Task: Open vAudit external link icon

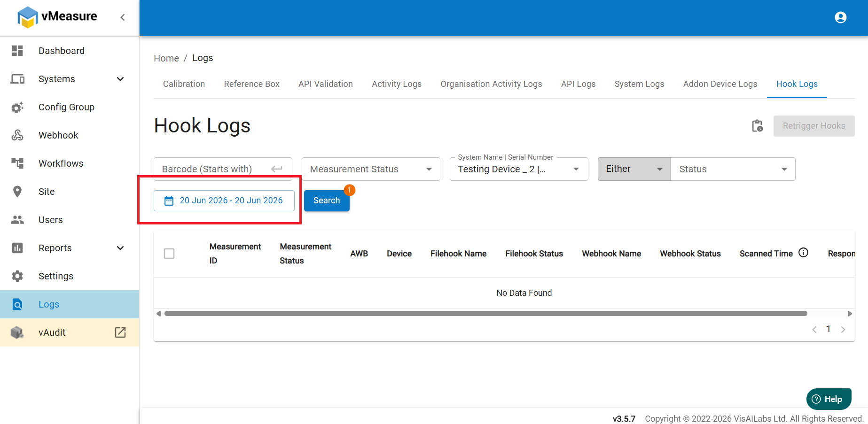Action: (120, 332)
